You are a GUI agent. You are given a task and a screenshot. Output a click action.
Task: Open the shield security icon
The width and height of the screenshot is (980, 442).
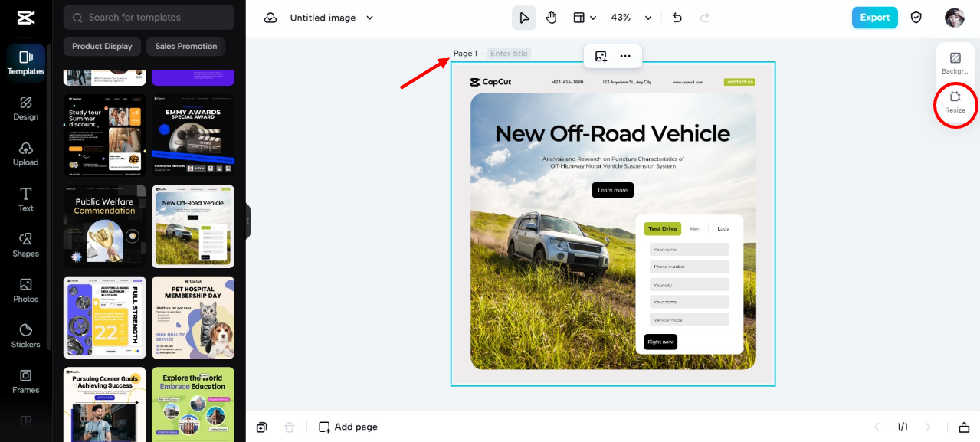(x=916, y=18)
